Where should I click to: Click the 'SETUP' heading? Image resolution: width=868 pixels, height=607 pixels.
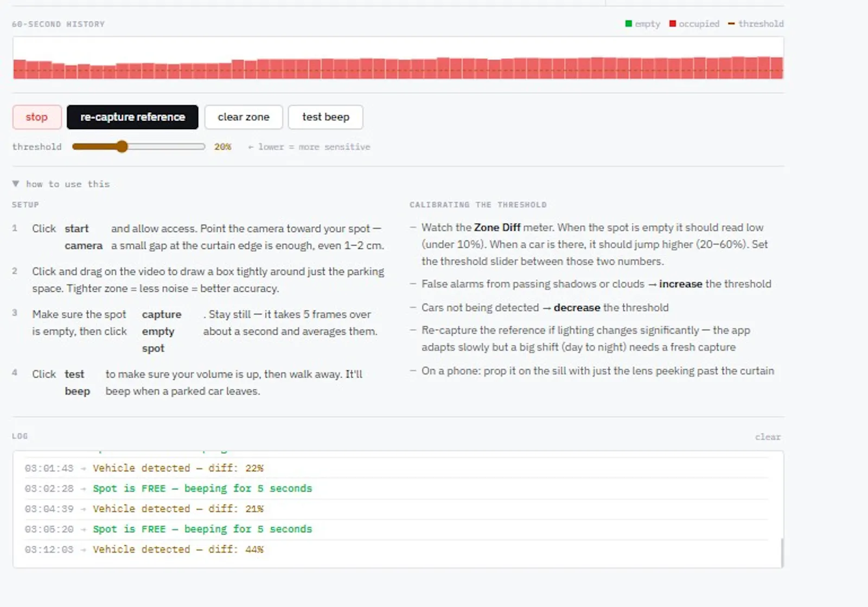[25, 205]
